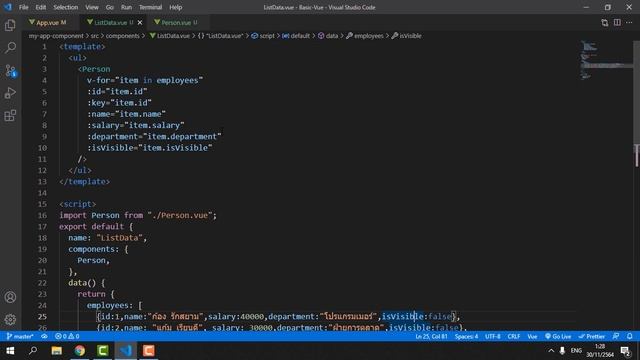Click the master branch status item
Viewport: 640px width, 360px height.
[x=20, y=336]
